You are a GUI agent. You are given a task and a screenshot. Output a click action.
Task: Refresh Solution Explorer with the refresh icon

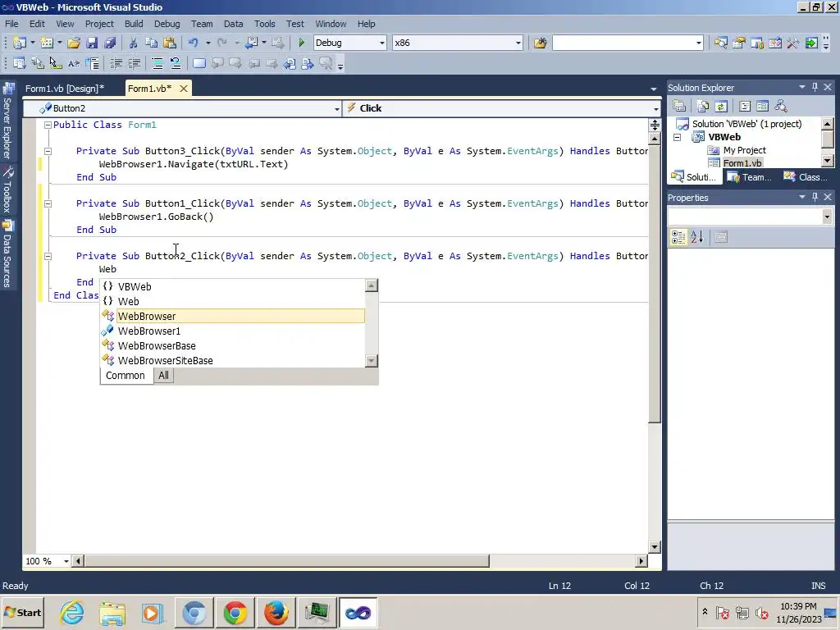coord(721,106)
